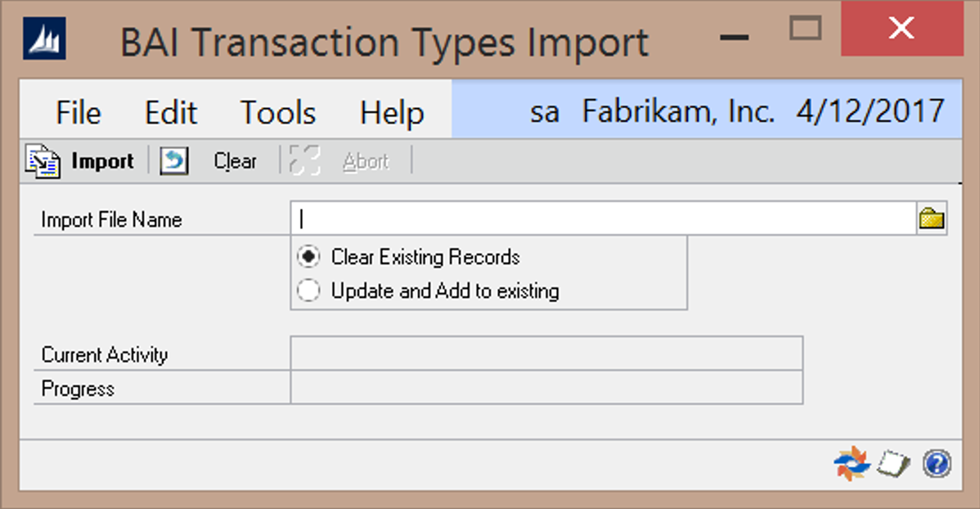This screenshot has width=980, height=509.
Task: Select Clear Existing Records radio button
Action: (x=309, y=257)
